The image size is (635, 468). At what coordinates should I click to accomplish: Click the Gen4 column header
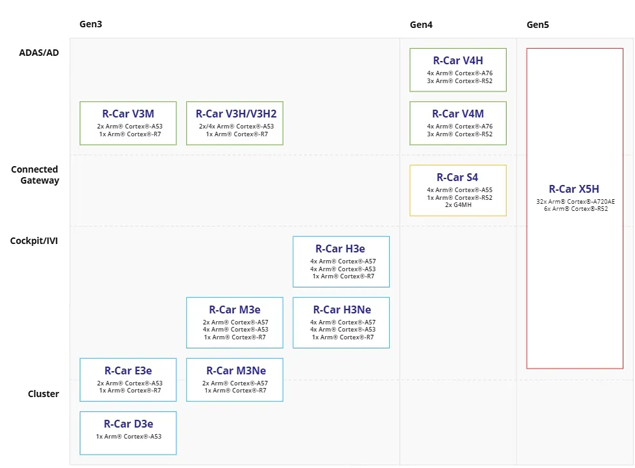(x=421, y=25)
